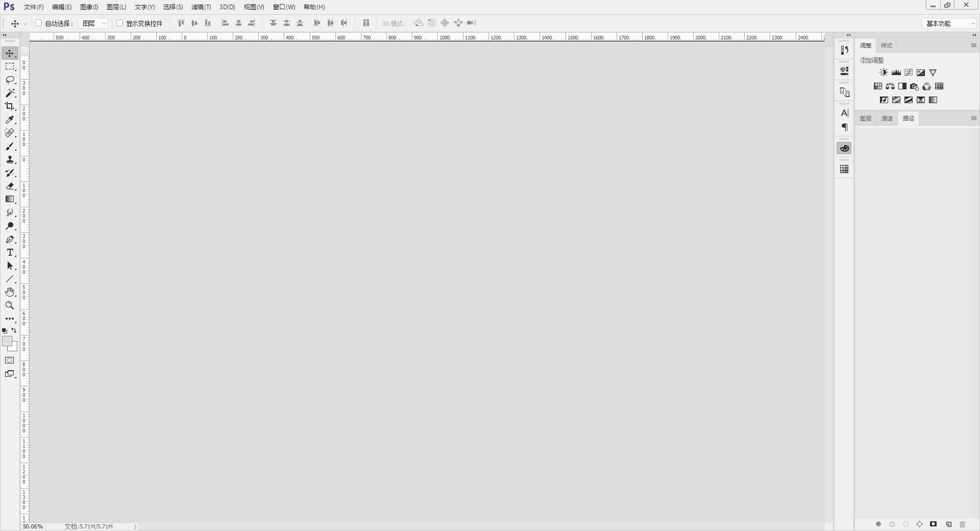The image size is (980, 531).
Task: Enable the 自动选择 checkbox
Action: [38, 23]
